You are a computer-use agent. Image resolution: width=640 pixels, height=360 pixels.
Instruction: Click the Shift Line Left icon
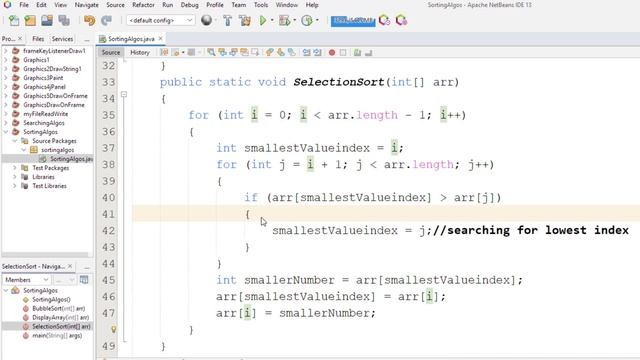(x=306, y=53)
